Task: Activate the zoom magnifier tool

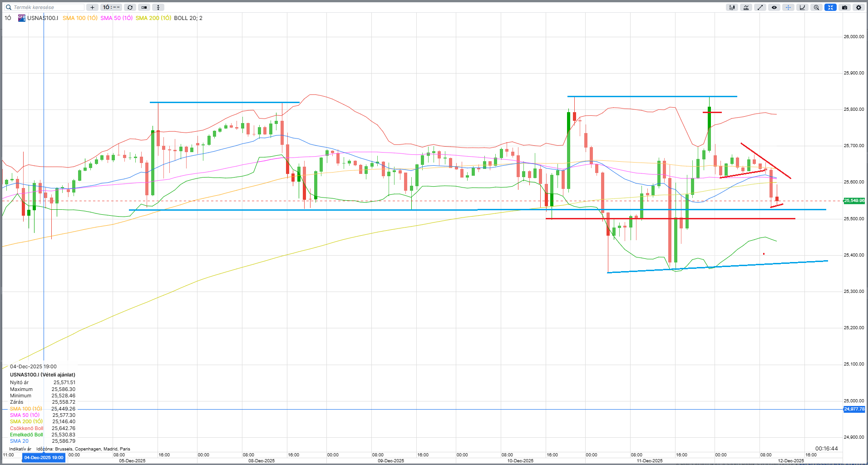Action: pyautogui.click(x=816, y=7)
